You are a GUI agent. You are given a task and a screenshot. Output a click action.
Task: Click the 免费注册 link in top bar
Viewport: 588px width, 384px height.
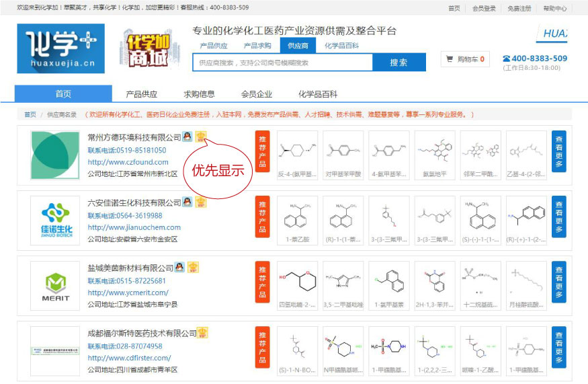pos(519,9)
